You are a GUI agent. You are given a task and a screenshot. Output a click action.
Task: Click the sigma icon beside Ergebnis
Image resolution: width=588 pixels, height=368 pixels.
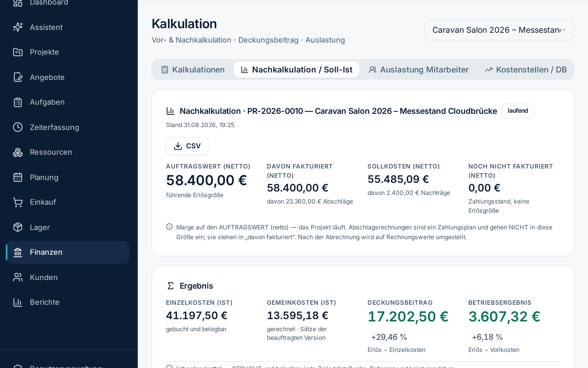coord(171,286)
